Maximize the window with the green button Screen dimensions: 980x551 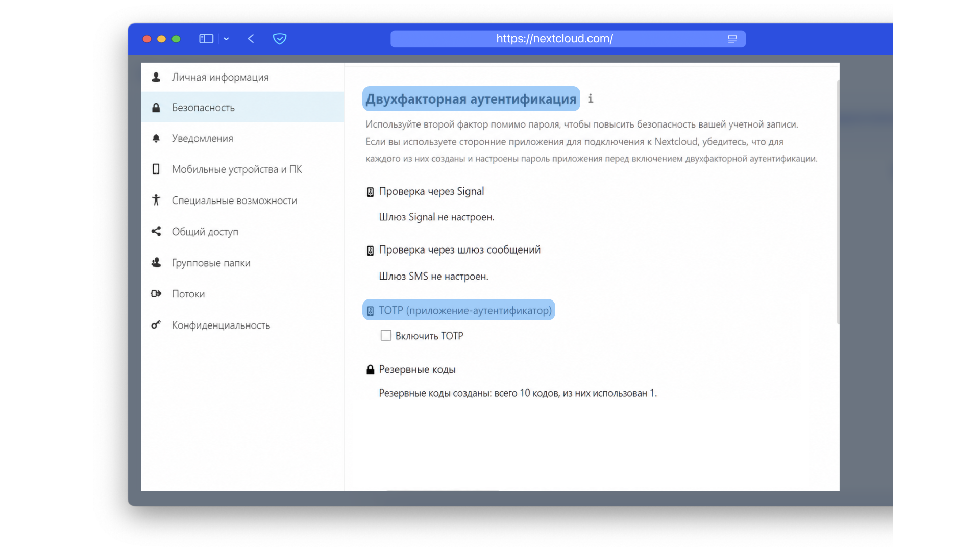point(176,39)
